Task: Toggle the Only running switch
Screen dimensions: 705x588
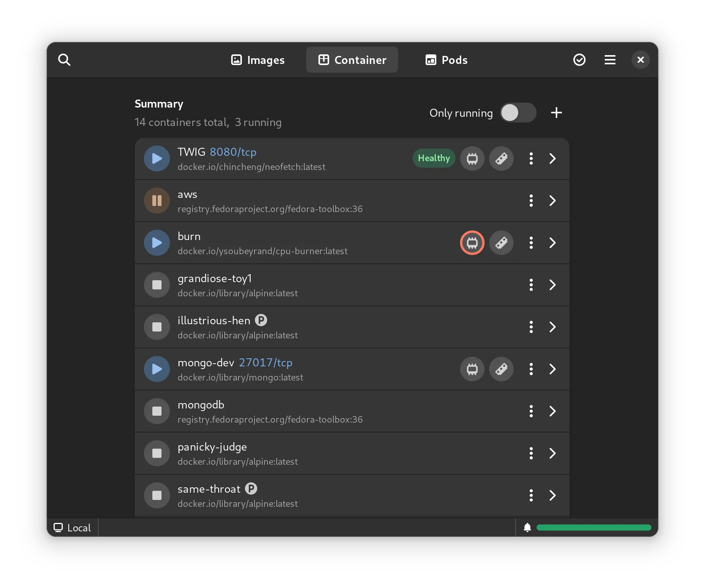Action: [x=518, y=113]
